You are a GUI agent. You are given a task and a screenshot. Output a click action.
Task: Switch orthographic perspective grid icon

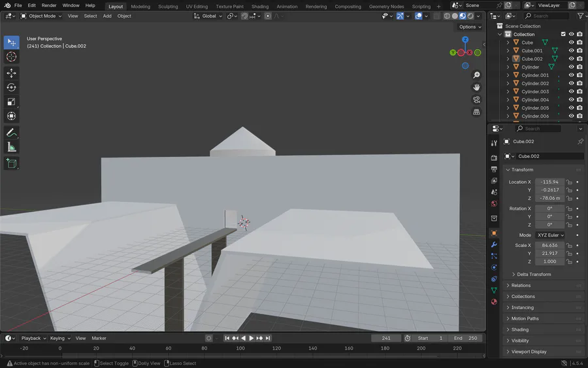[x=476, y=112]
